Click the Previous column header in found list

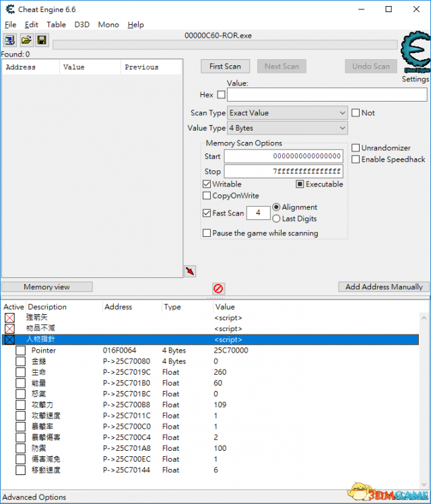[x=152, y=67]
